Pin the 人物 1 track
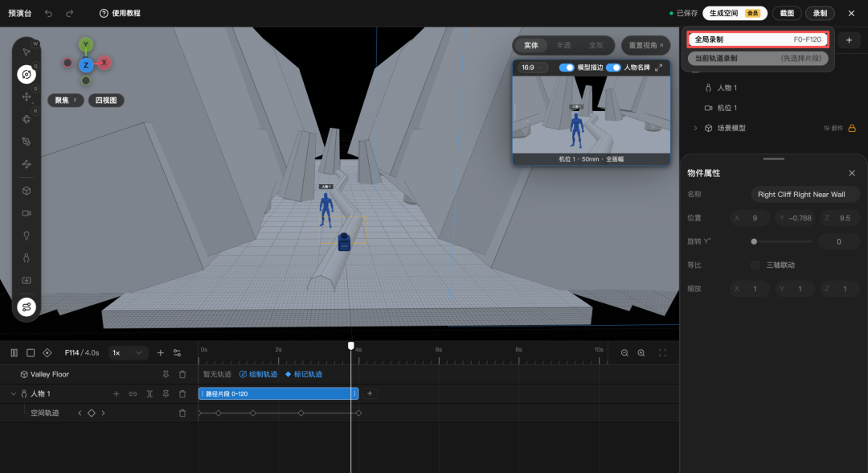868x473 pixels. tap(166, 394)
